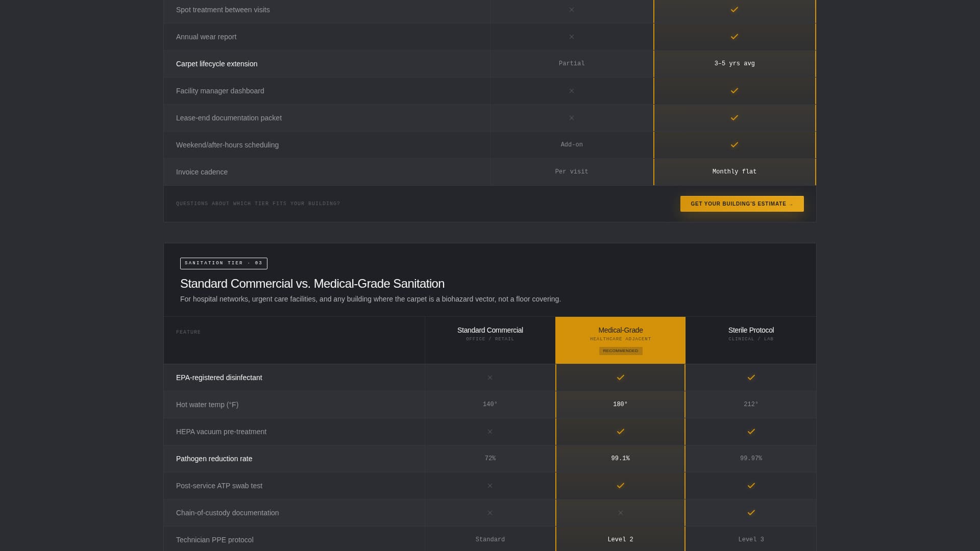980x551 pixels.
Task: Click the 'Level 2' PPE protocol value
Action: 621,539
